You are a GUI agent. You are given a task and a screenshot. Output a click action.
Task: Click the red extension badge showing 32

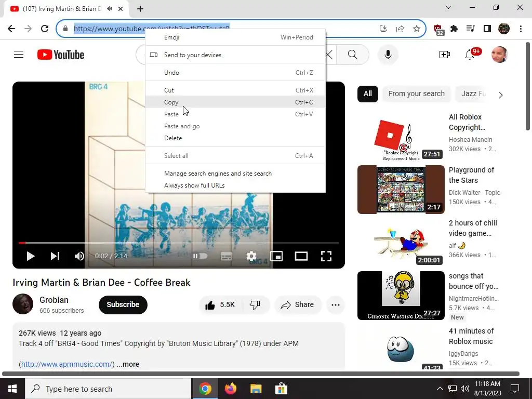tap(438, 30)
